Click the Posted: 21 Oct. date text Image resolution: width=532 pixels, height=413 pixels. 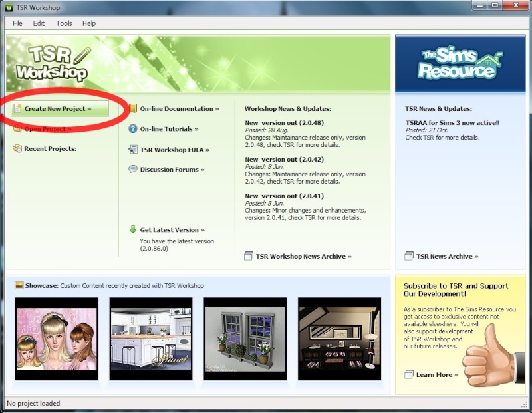click(426, 130)
